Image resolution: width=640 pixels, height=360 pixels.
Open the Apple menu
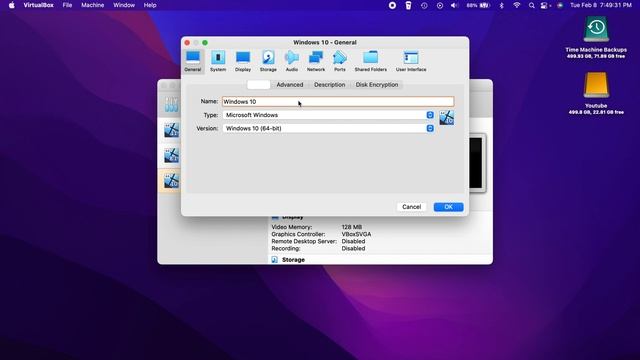tap(12, 5)
